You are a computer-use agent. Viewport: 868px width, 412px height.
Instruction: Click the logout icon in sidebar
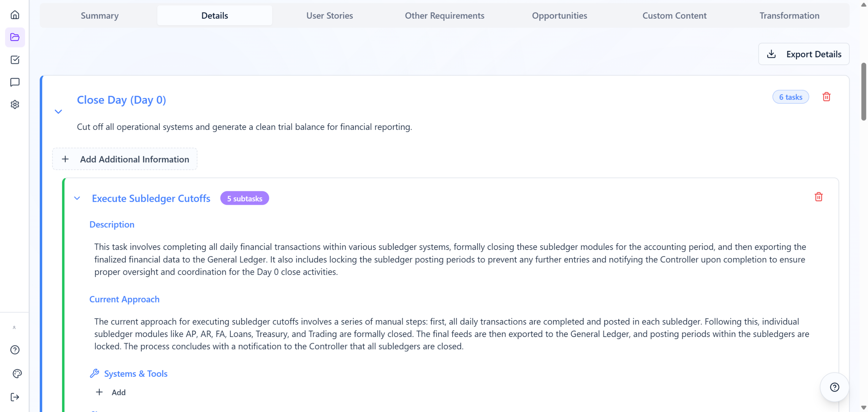15,397
